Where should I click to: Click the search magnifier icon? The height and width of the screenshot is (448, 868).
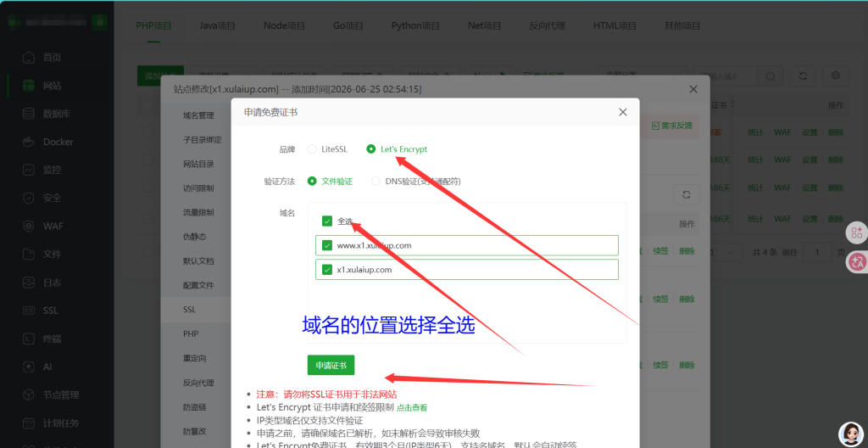770,76
